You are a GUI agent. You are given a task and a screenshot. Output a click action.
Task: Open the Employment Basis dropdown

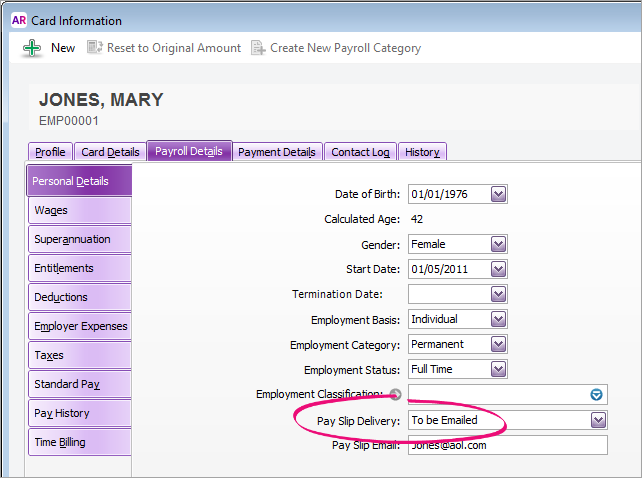pos(498,319)
